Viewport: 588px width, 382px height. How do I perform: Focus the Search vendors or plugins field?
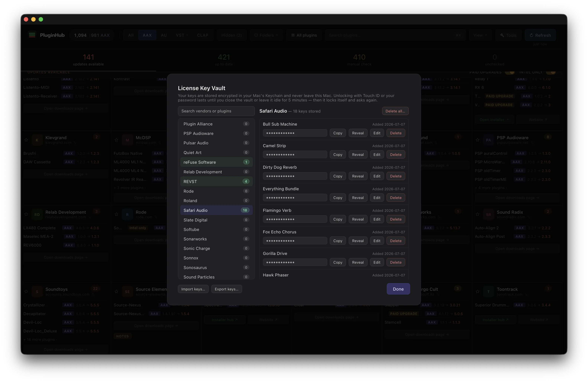click(x=216, y=111)
